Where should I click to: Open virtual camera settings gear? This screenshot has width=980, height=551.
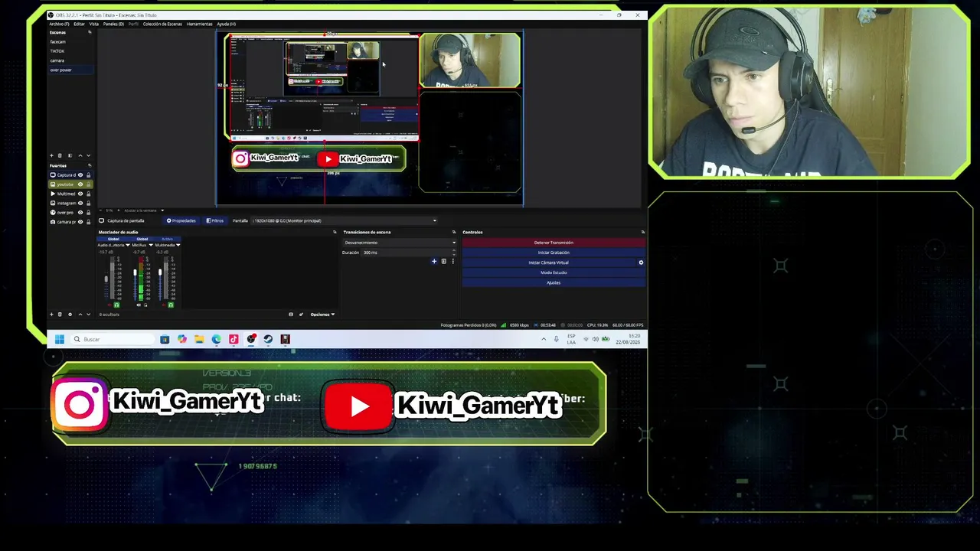tap(641, 262)
